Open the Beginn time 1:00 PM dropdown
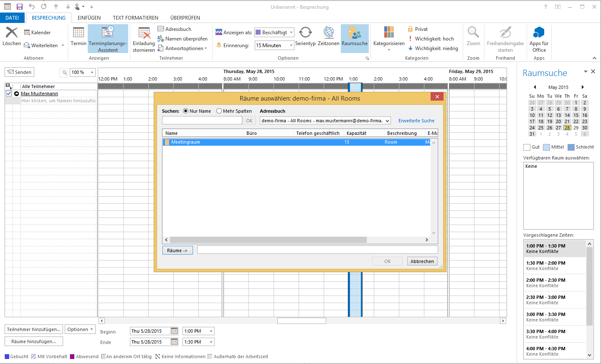The width and height of the screenshot is (601, 364). click(x=211, y=331)
